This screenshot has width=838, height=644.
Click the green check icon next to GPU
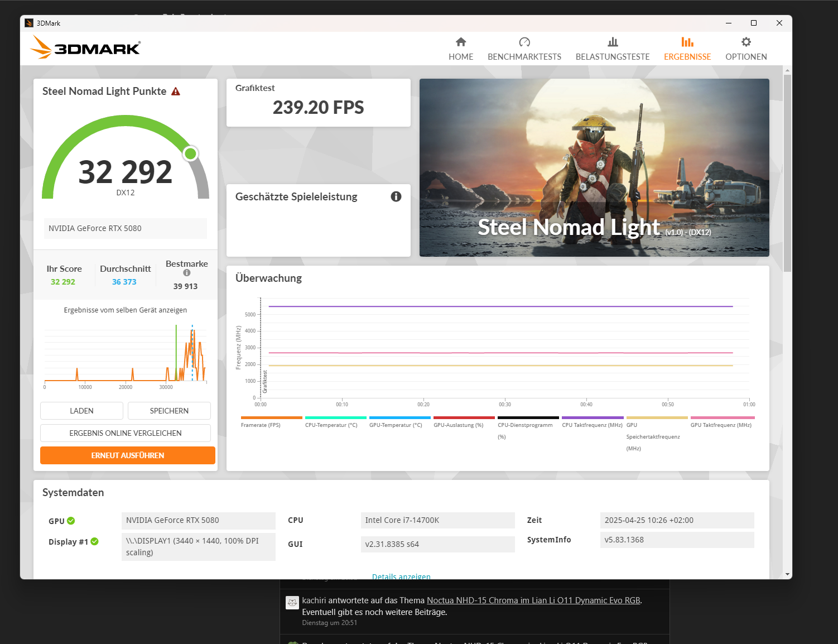71,521
